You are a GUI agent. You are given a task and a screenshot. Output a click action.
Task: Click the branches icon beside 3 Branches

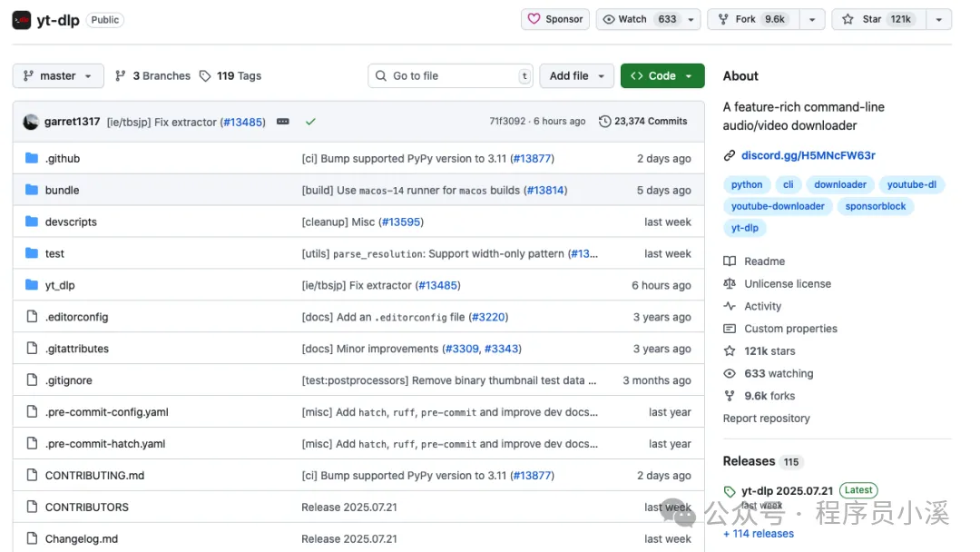[121, 75]
